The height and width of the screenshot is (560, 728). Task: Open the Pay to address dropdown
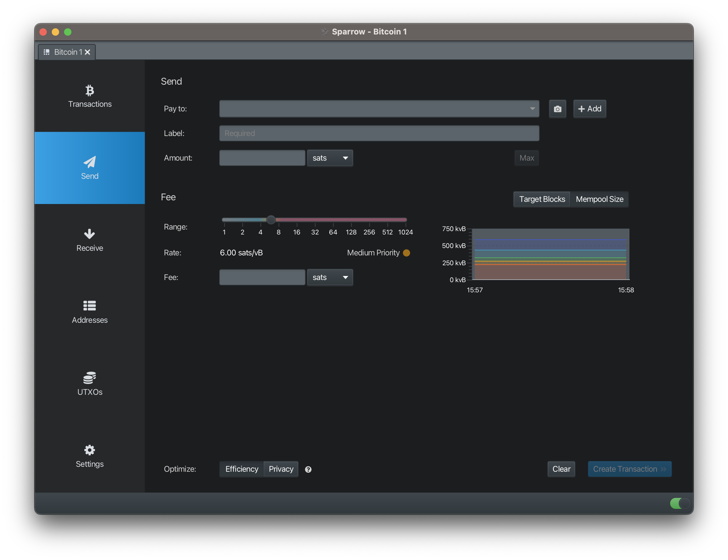point(532,109)
